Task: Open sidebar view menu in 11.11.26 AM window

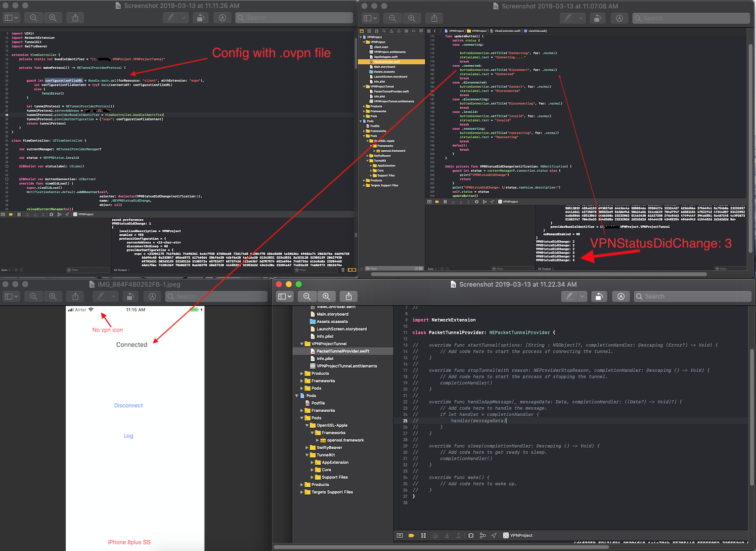Action: (11, 18)
